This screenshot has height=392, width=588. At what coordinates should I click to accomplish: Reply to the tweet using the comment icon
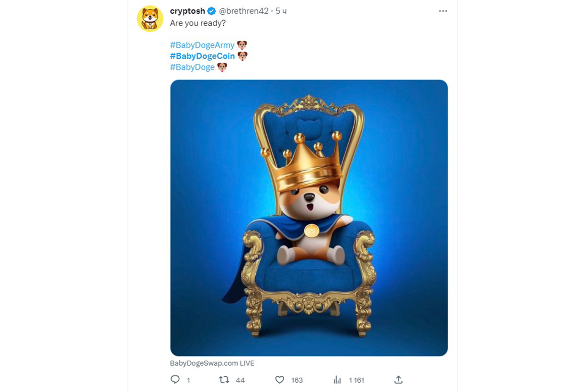pos(175,379)
